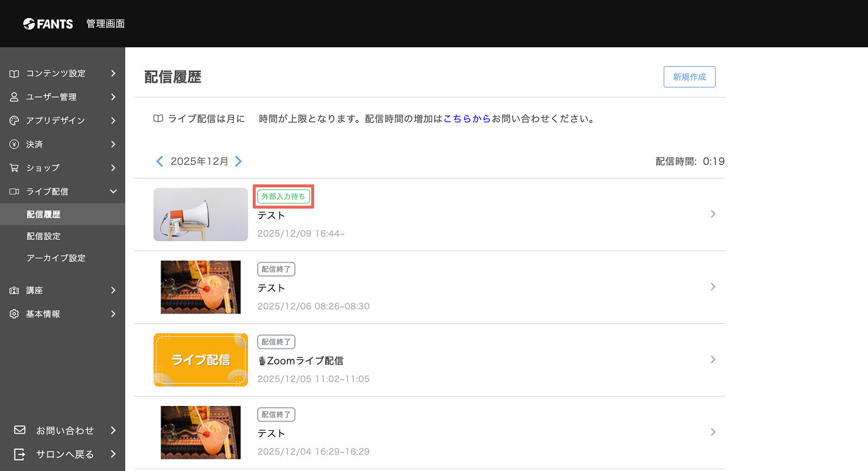Click the camera icon beside ライブ配信
The width and height of the screenshot is (868, 471).
click(14, 191)
